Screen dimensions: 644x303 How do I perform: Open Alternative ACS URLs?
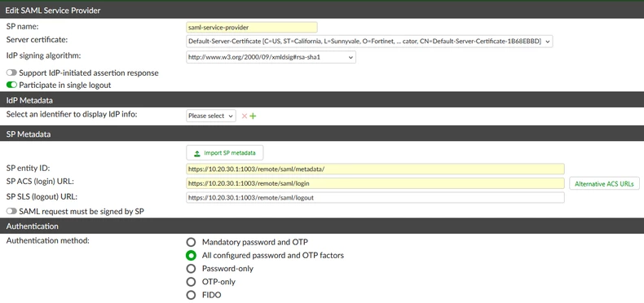click(604, 184)
